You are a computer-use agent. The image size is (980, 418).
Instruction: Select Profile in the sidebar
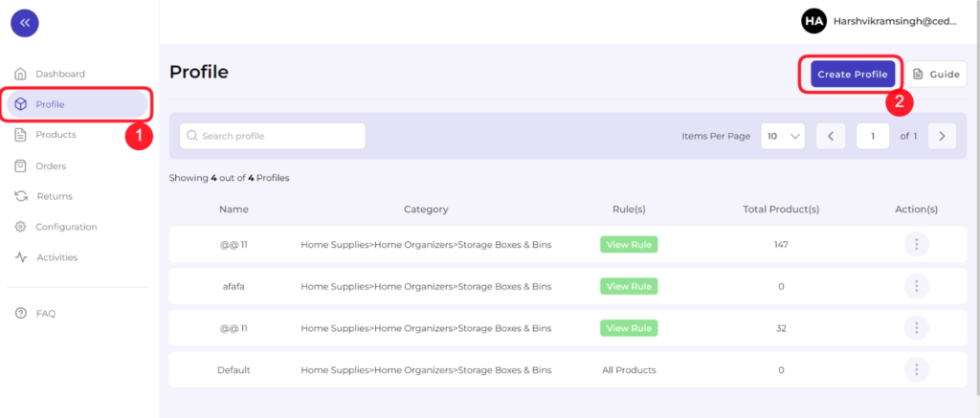point(78,104)
